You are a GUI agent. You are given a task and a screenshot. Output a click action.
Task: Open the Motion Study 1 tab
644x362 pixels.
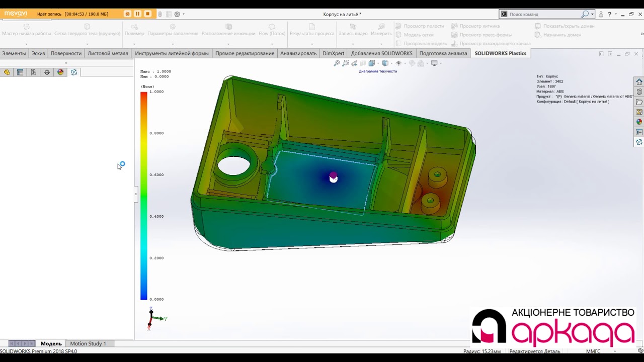(x=88, y=343)
